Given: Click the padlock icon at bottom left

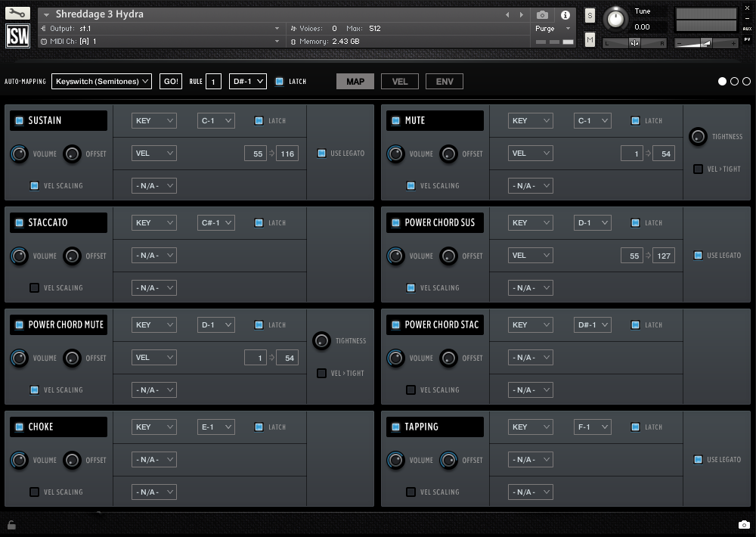Looking at the screenshot, I should 11,524.
